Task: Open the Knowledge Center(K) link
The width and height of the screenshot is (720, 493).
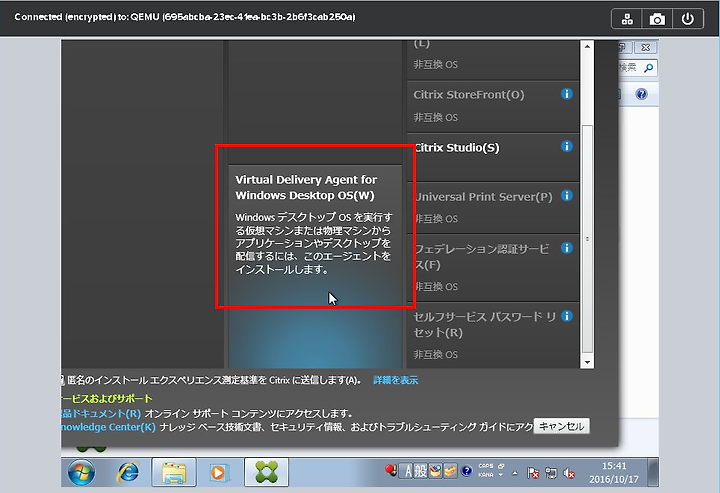Action: (x=108, y=427)
